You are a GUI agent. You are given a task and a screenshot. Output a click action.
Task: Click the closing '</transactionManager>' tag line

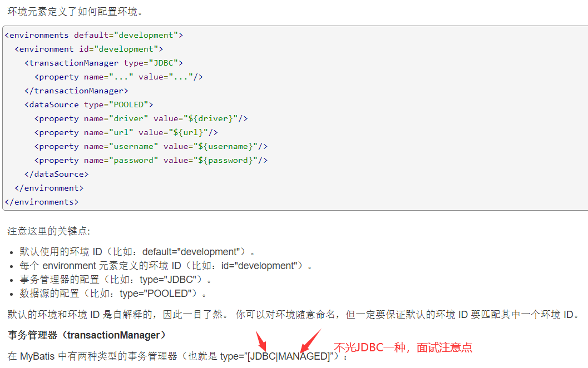coord(77,91)
